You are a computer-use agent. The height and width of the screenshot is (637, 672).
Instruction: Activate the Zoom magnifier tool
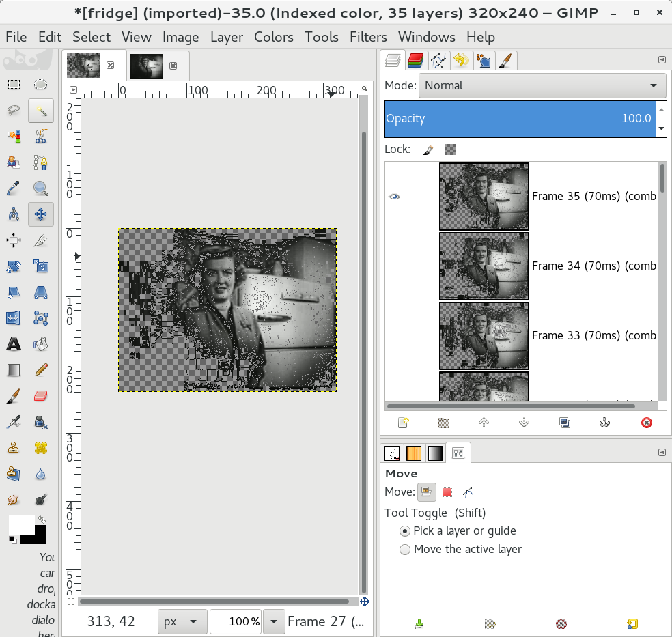(x=40, y=188)
